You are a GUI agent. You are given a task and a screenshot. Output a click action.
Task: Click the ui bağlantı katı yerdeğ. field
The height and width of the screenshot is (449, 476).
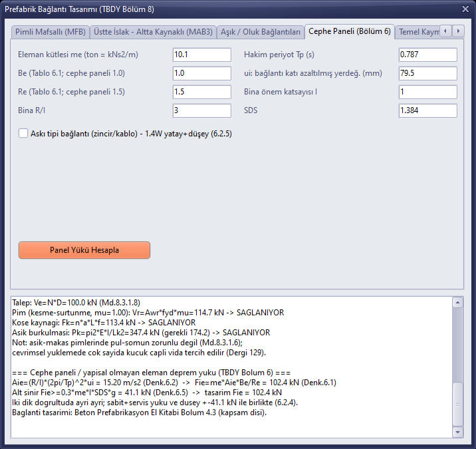tap(427, 73)
